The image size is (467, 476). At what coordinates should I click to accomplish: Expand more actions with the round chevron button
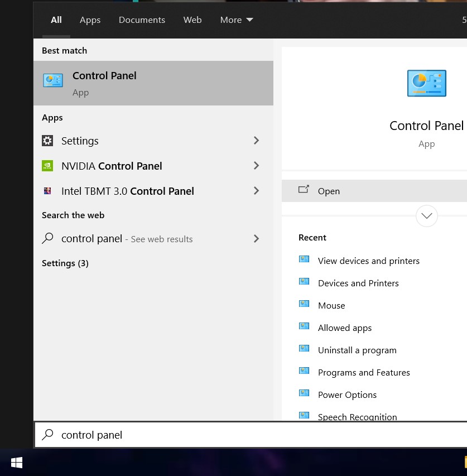[427, 216]
